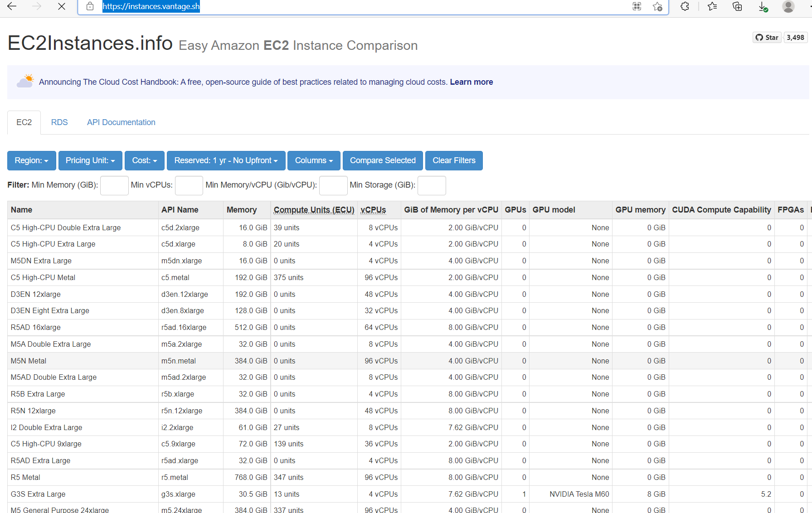Click the m5ad.2xlarge API name cell

click(190, 377)
